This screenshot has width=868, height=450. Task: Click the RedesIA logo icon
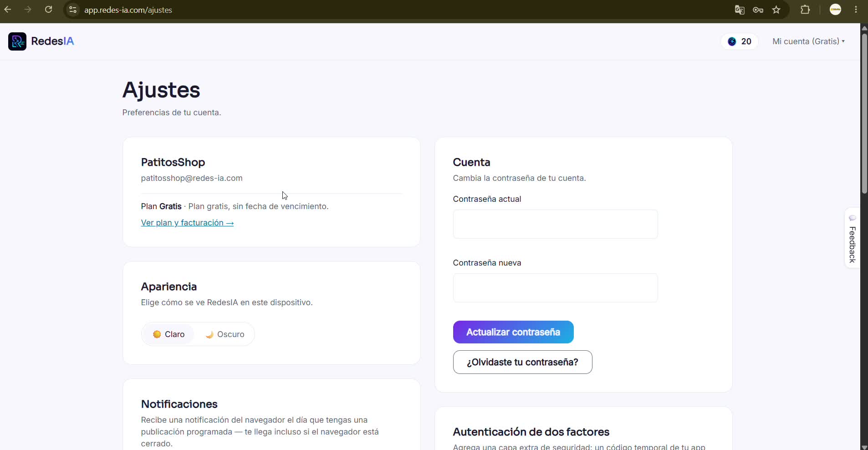click(17, 41)
